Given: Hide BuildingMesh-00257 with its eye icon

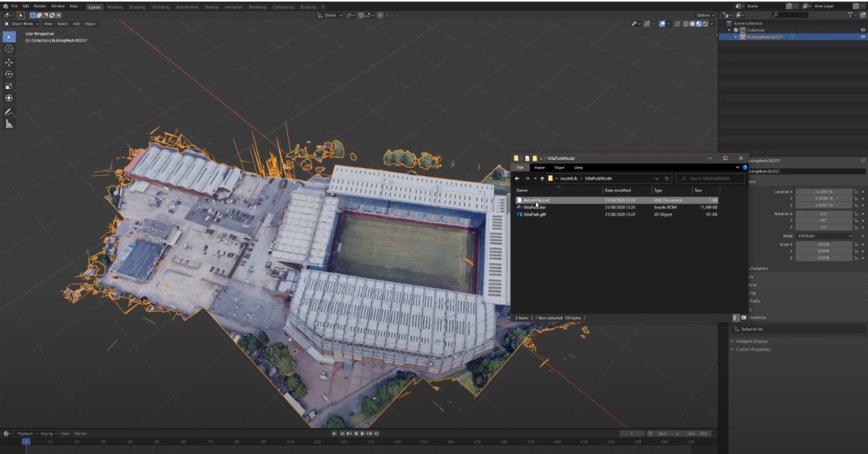Looking at the screenshot, I should pyautogui.click(x=862, y=37).
